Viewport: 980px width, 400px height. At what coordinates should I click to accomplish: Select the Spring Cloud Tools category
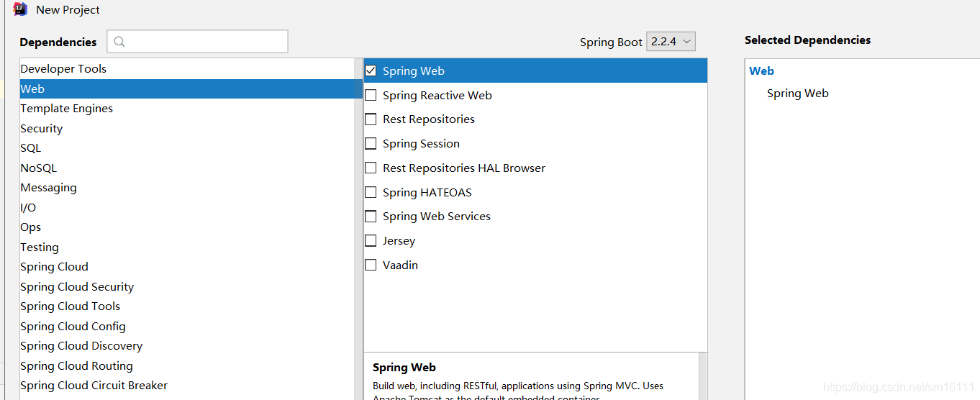click(187, 306)
